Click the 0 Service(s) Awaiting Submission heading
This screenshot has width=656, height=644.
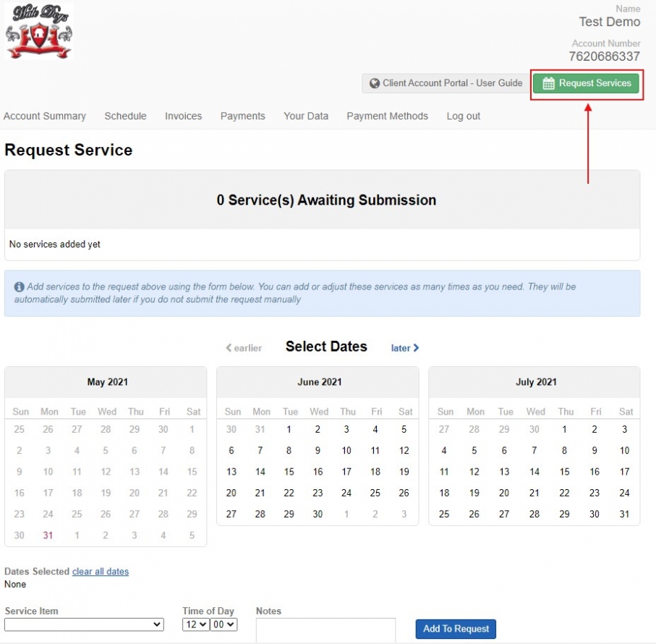coord(326,200)
